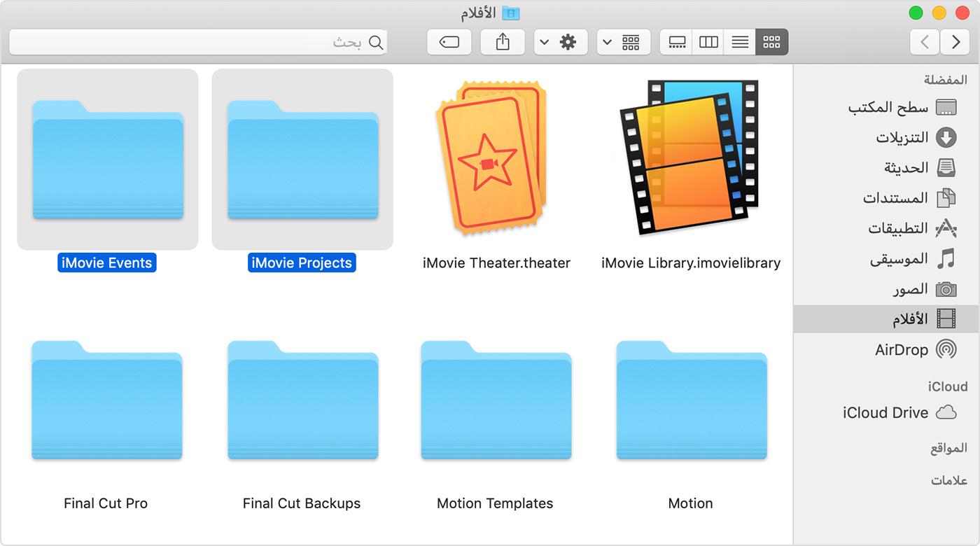Open سطح المكتب in the sidebar

pos(886,108)
